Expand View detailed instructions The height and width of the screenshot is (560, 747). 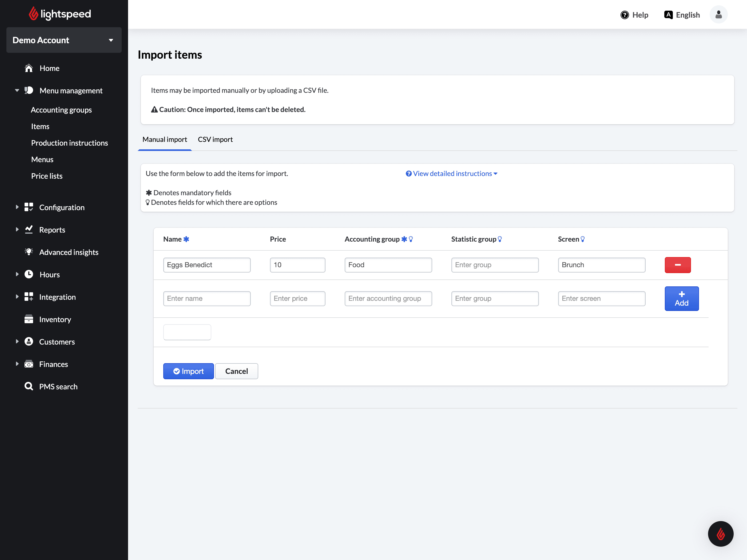tap(451, 174)
